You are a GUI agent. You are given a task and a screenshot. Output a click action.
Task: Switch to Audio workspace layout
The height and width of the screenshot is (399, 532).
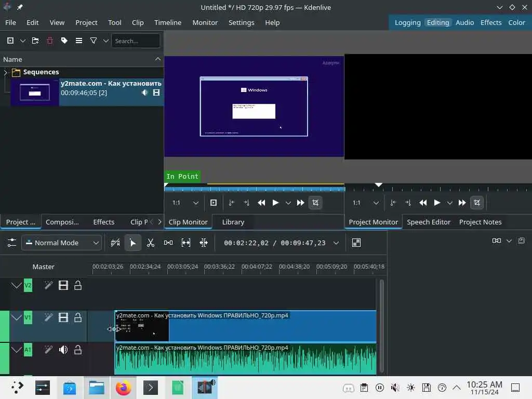click(464, 23)
